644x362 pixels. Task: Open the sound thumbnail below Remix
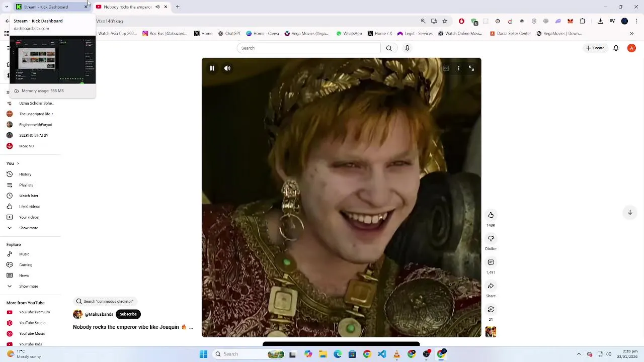click(491, 332)
